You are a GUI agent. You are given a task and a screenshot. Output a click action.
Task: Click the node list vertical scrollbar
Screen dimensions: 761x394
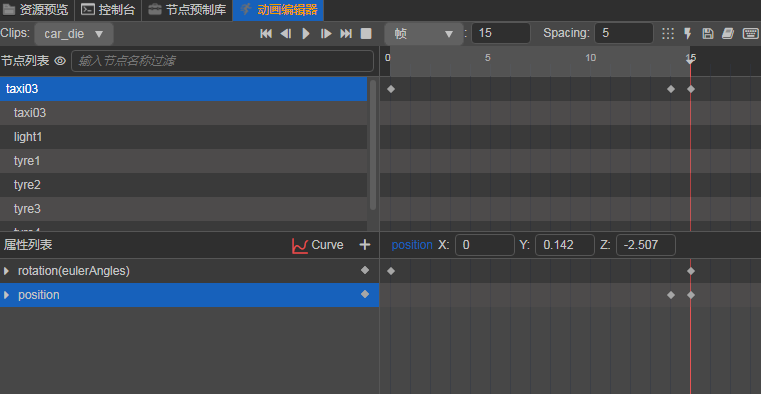pyautogui.click(x=373, y=145)
